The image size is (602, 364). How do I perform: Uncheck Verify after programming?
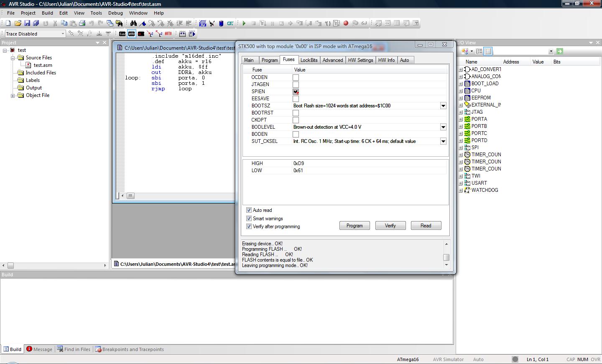[249, 227]
